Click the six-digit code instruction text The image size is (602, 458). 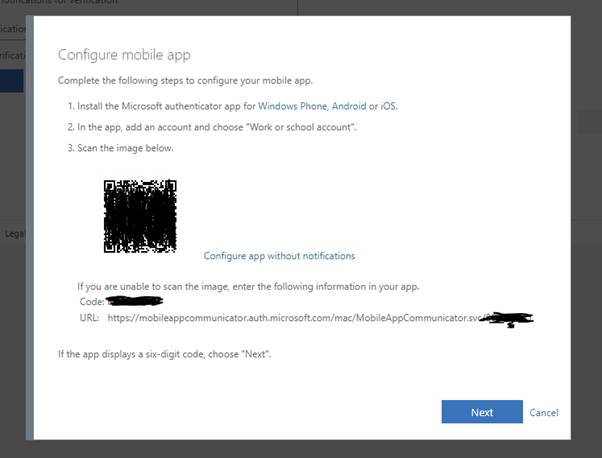[x=164, y=354]
